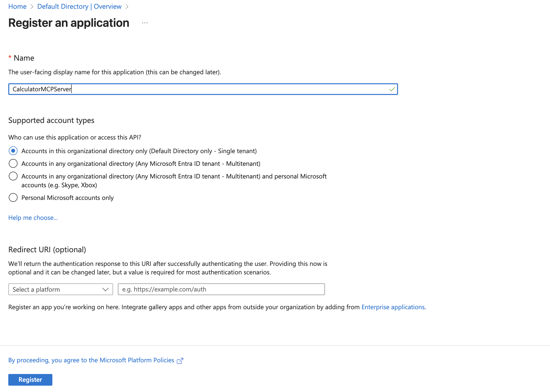This screenshot has height=392, width=550.
Task: Open Microsoft Platform Policies link
Action: click(x=91, y=360)
